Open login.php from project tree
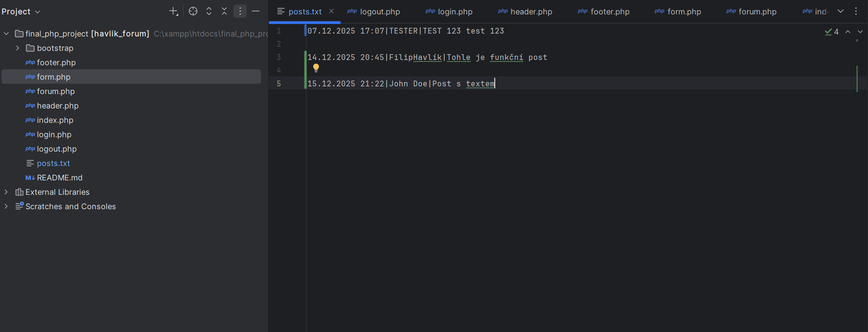The width and height of the screenshot is (868, 332). (54, 134)
